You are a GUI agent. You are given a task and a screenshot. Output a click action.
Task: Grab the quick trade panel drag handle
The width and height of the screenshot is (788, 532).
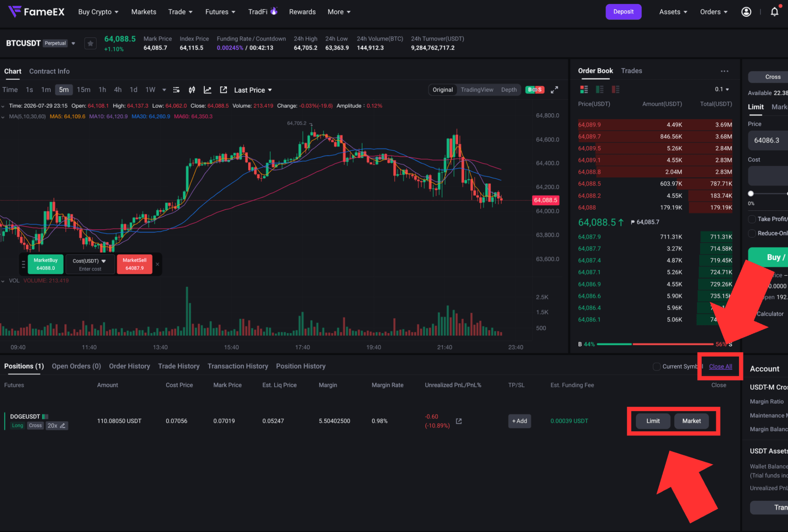click(23, 264)
